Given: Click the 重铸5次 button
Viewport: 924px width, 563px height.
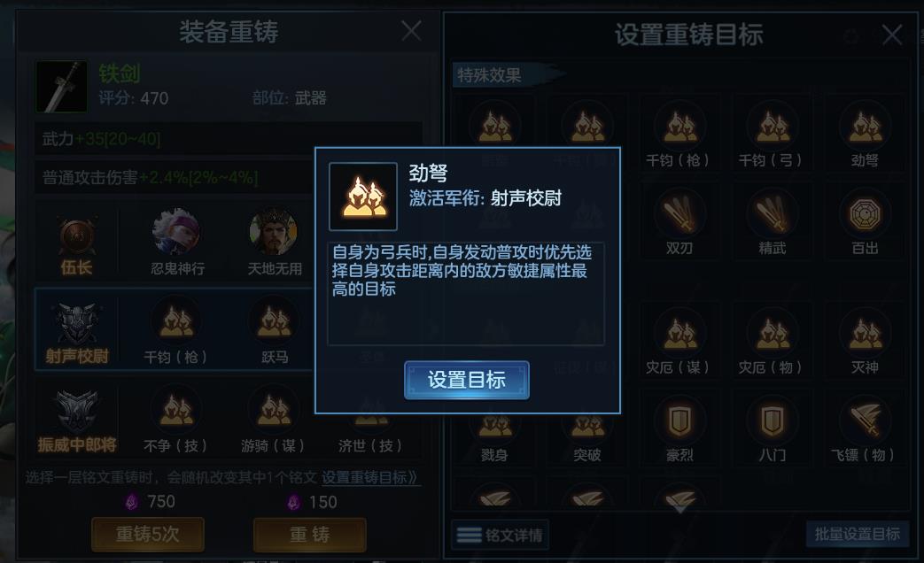Looking at the screenshot, I should click(x=147, y=534).
